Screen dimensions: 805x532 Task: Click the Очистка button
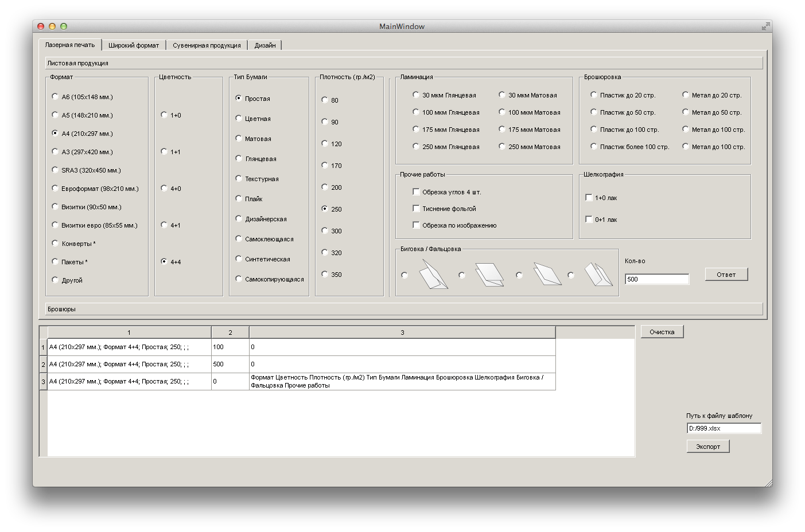(x=662, y=332)
